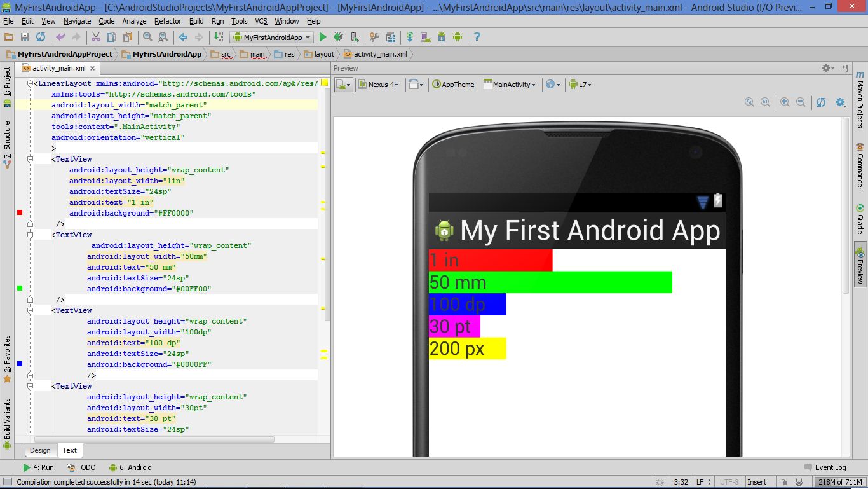Viewport: 868px width, 489px height.
Task: Toggle the Build Variants side panel
Action: (8, 424)
